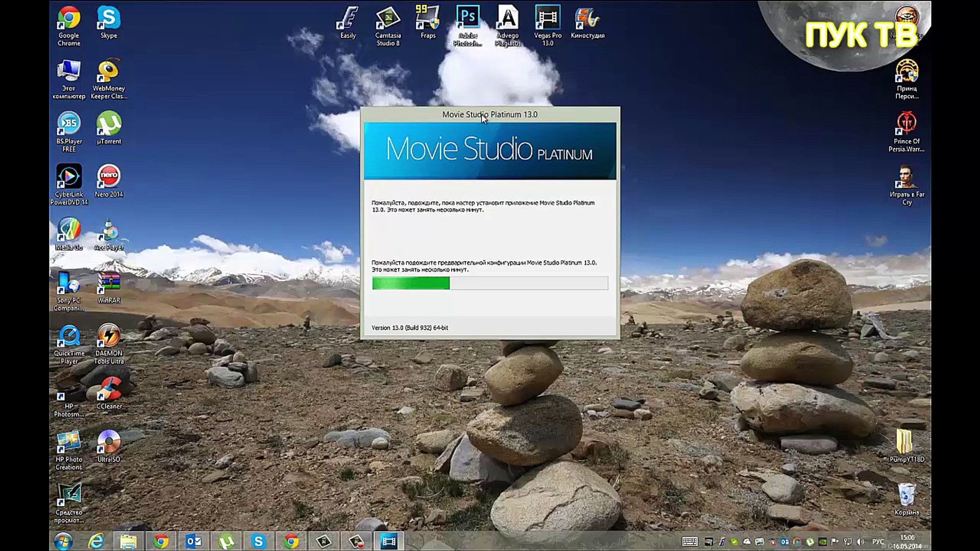Open DAEMON Tools Ultra shortcut
The width and height of the screenshot is (980, 551).
click(109, 344)
